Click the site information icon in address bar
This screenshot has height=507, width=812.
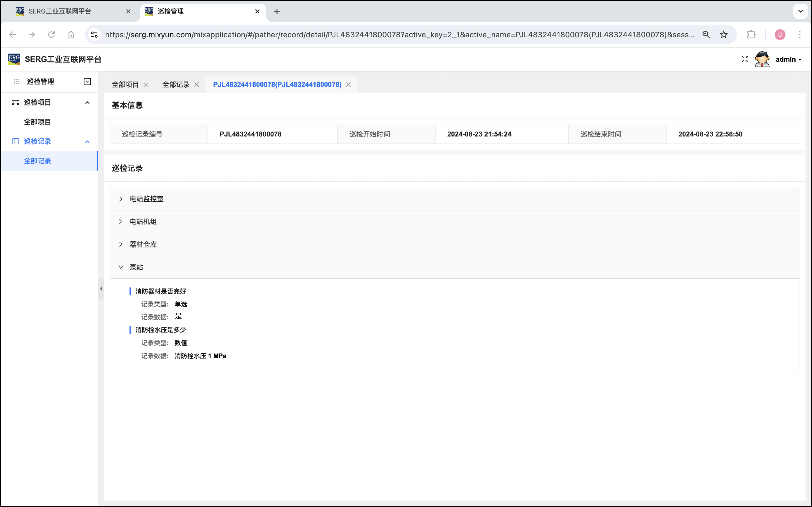[94, 34]
